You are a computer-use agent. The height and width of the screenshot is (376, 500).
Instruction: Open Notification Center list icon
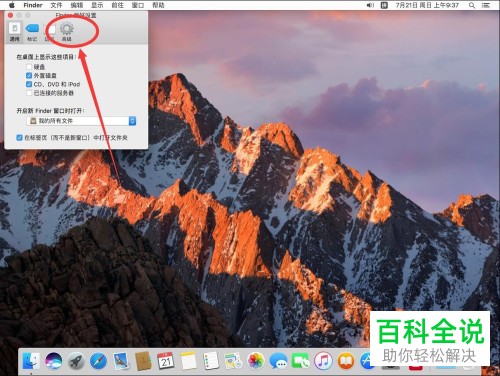click(486, 5)
